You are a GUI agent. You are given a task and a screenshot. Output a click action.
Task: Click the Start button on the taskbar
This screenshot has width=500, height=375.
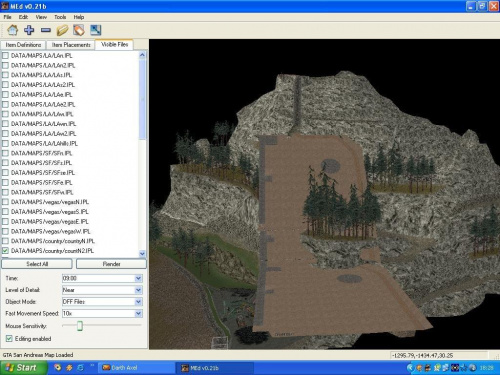coord(23,368)
